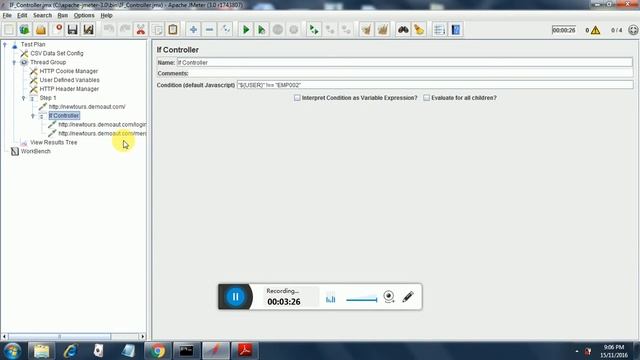
Task: Open the File menu
Action: click(7, 15)
